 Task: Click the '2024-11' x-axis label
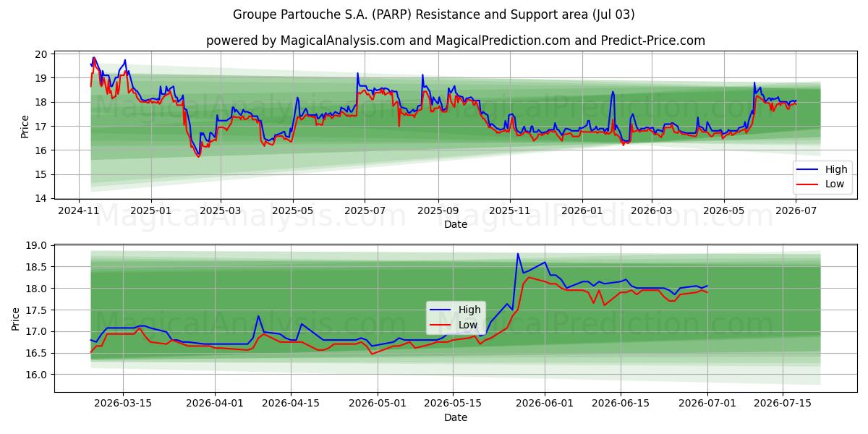click(80, 210)
